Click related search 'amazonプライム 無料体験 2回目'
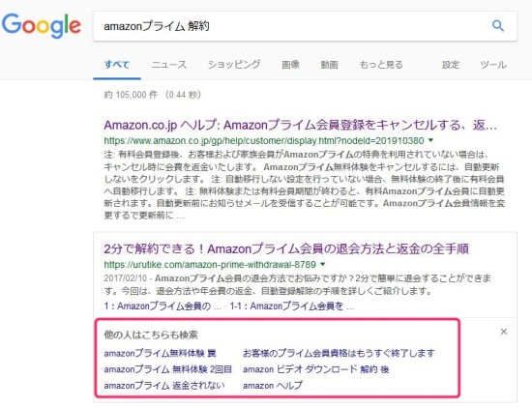 168,369
